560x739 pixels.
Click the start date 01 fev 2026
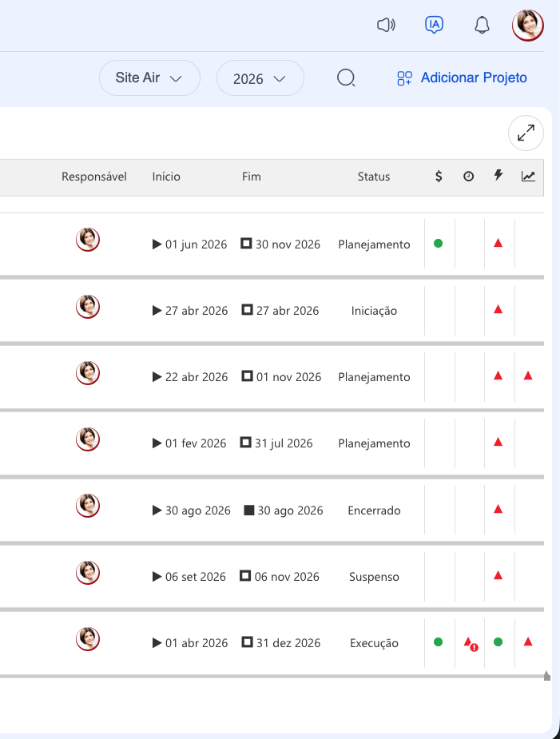click(x=196, y=443)
